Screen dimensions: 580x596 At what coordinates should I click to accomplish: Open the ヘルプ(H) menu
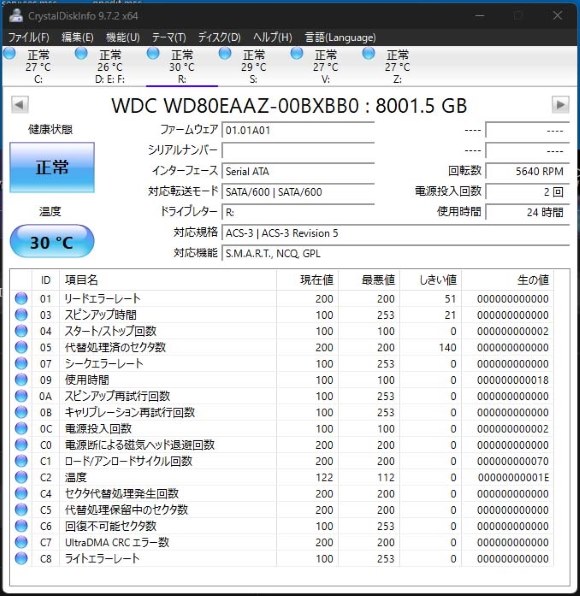[x=273, y=37]
